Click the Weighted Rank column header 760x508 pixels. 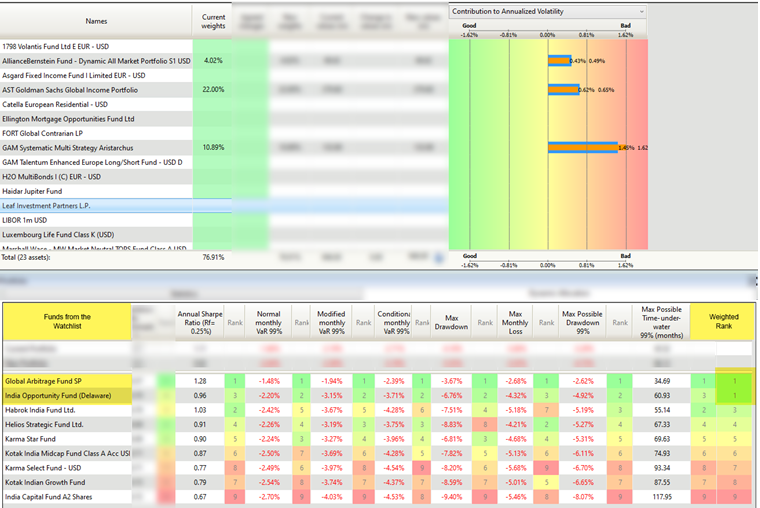[723, 321]
